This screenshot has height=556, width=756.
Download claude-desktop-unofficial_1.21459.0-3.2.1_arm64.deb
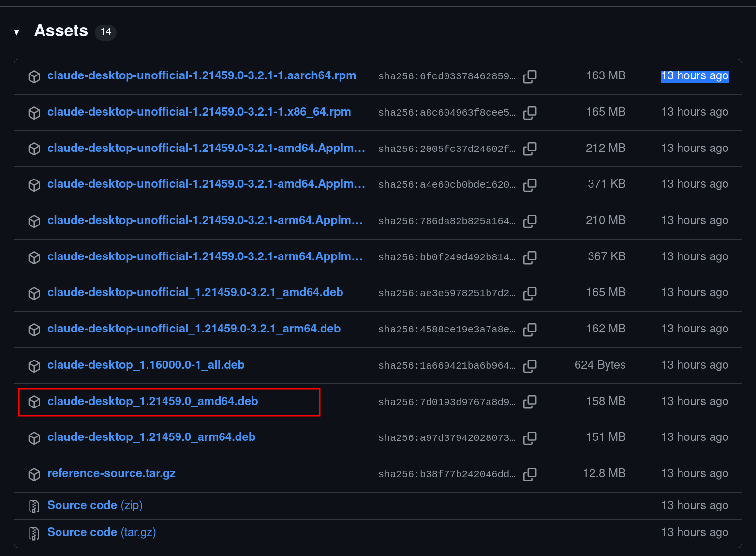[x=194, y=329]
